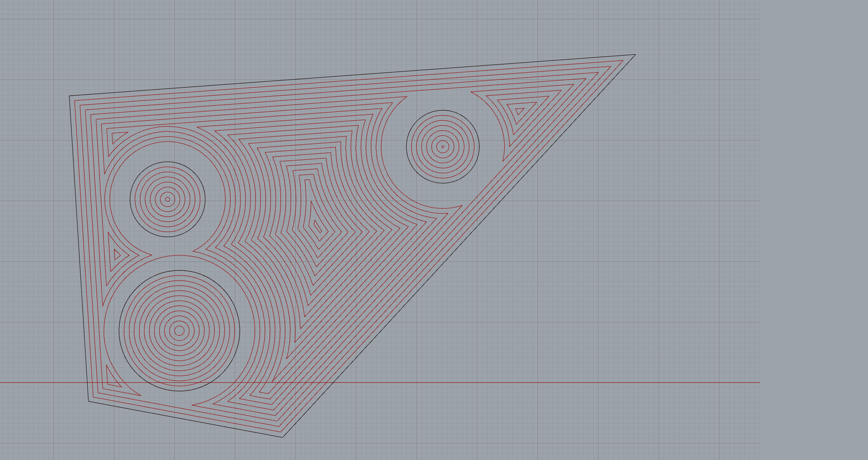Select the black top edge of the outer polygon
This screenshot has width=868, height=460.
[351, 75]
